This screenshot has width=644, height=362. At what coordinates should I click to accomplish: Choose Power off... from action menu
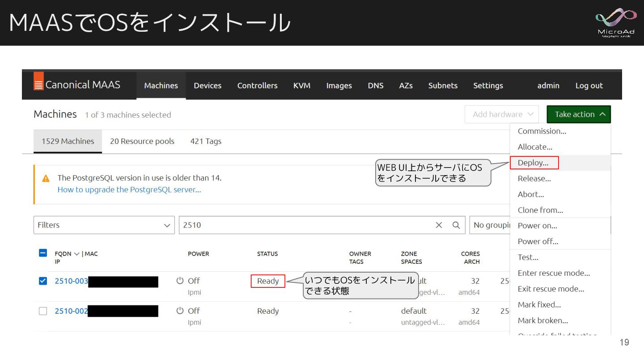560,241
